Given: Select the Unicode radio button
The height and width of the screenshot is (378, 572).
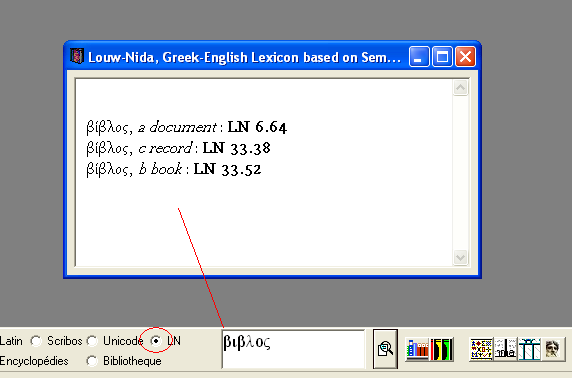Looking at the screenshot, I should point(92,341).
